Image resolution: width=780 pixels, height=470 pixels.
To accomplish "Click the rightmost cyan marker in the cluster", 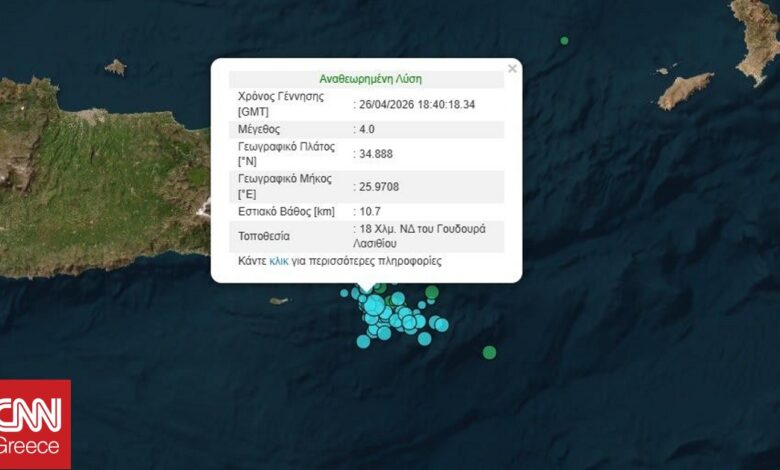I will (x=442, y=325).
